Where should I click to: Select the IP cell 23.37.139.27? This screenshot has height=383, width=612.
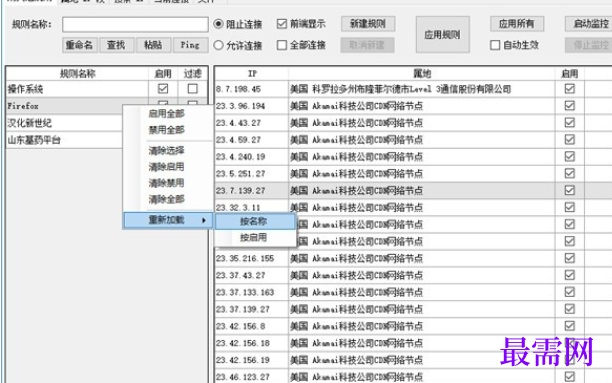click(x=252, y=309)
